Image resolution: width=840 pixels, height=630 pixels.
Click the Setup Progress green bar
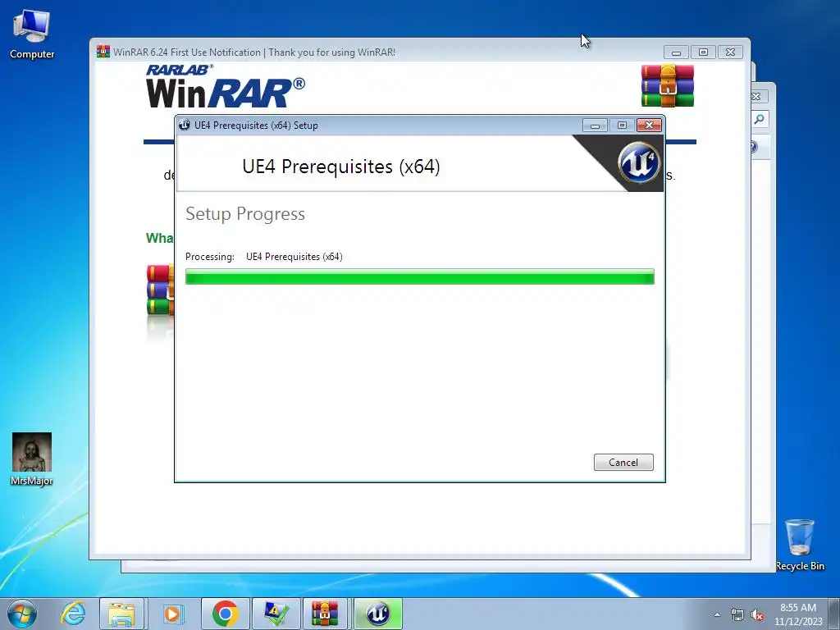pyautogui.click(x=419, y=276)
